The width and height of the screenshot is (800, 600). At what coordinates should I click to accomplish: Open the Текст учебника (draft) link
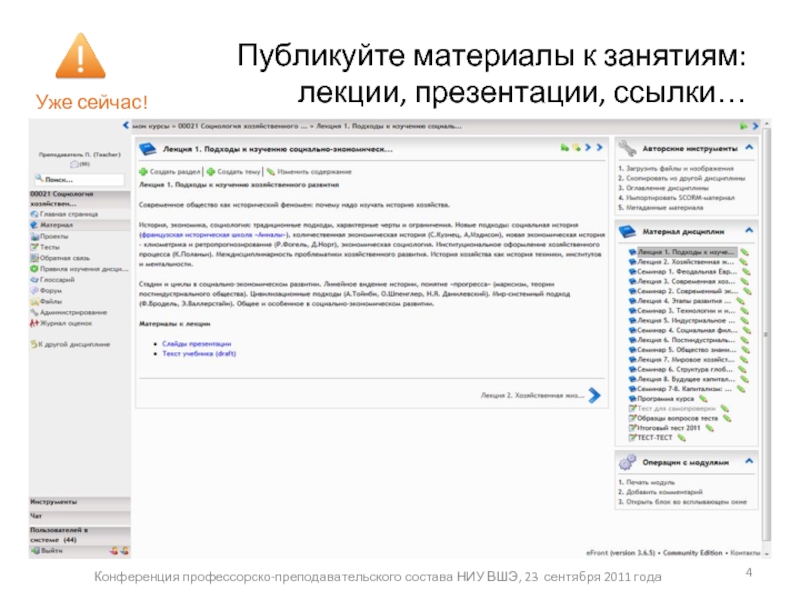pyautogui.click(x=199, y=354)
